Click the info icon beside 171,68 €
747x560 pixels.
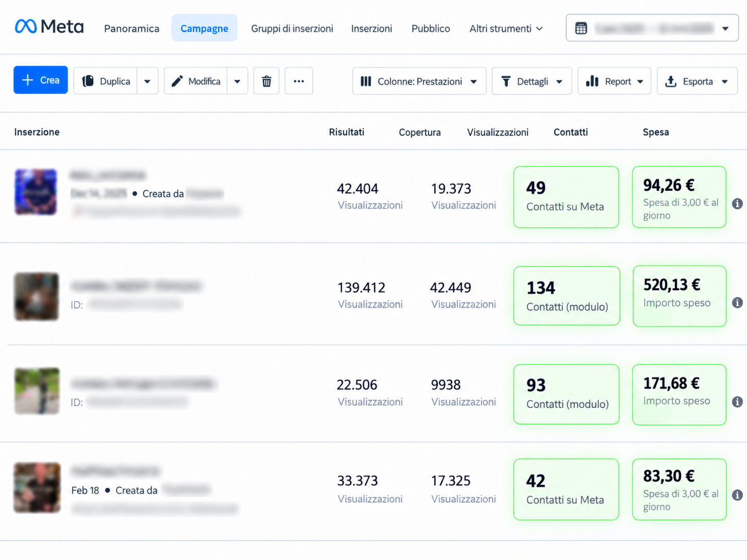pyautogui.click(x=738, y=402)
